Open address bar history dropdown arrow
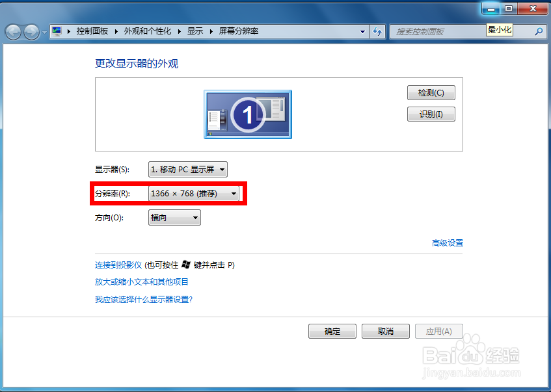 [362, 32]
